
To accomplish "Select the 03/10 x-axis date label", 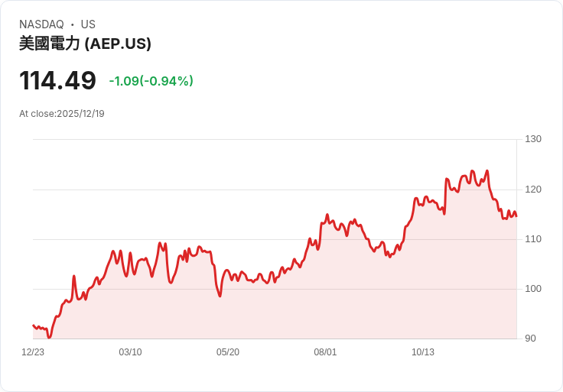I will click(130, 352).
